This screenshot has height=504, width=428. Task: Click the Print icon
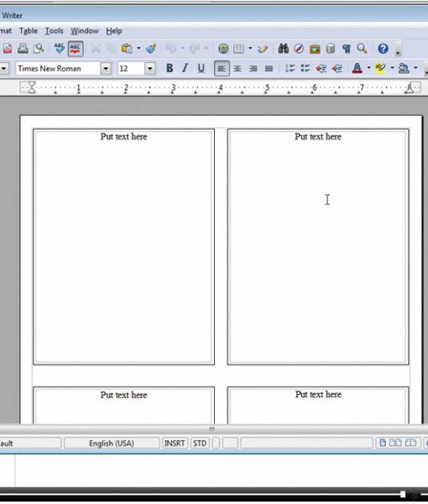coord(23,49)
